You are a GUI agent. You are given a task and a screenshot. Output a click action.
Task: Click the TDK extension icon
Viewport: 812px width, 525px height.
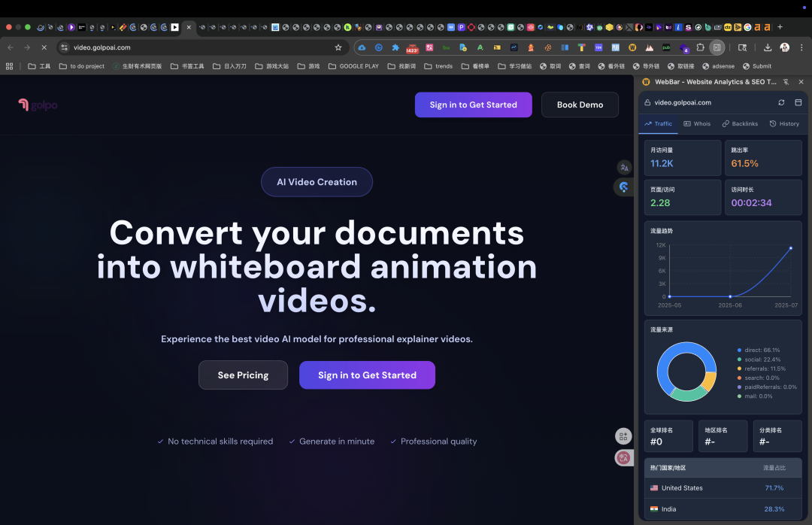click(x=598, y=47)
